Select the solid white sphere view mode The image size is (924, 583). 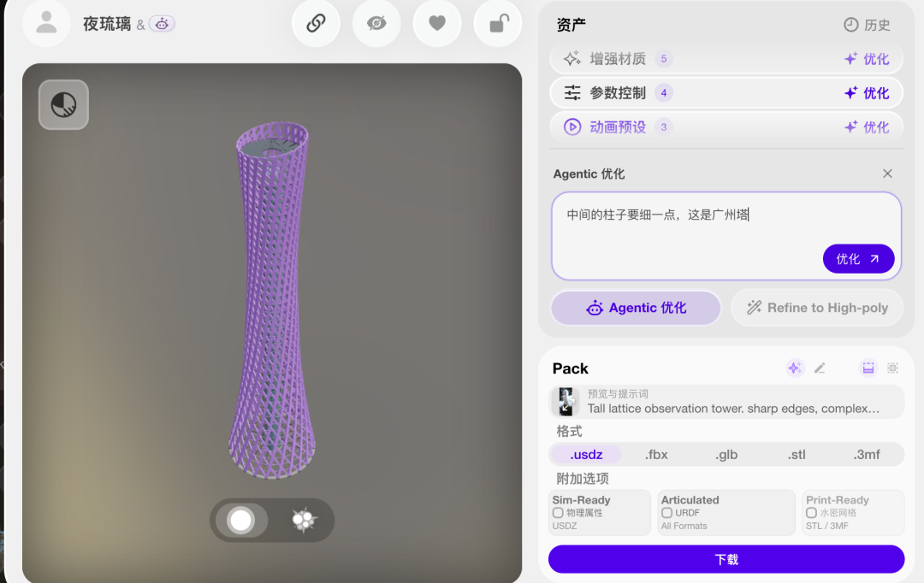pyautogui.click(x=241, y=521)
